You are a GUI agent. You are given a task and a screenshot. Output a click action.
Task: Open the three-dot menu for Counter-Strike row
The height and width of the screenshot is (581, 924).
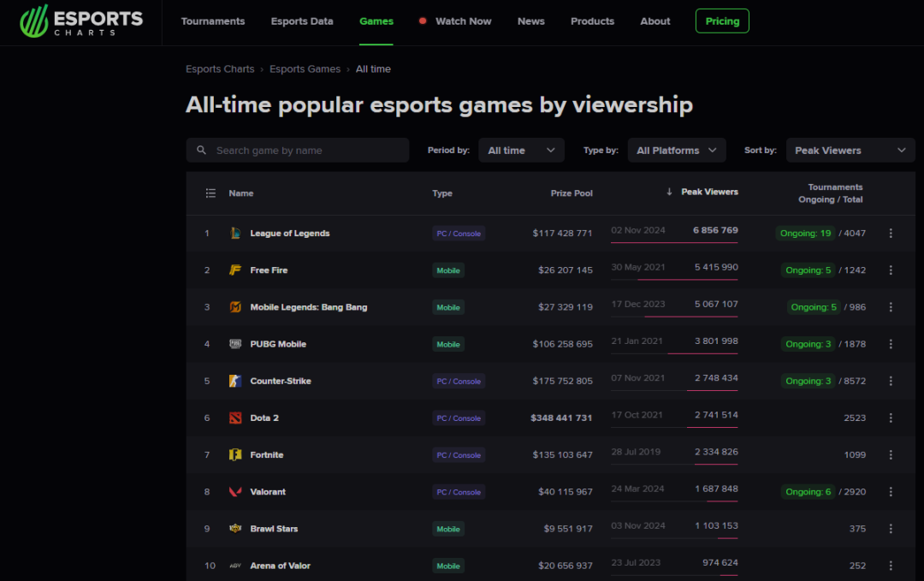point(891,382)
